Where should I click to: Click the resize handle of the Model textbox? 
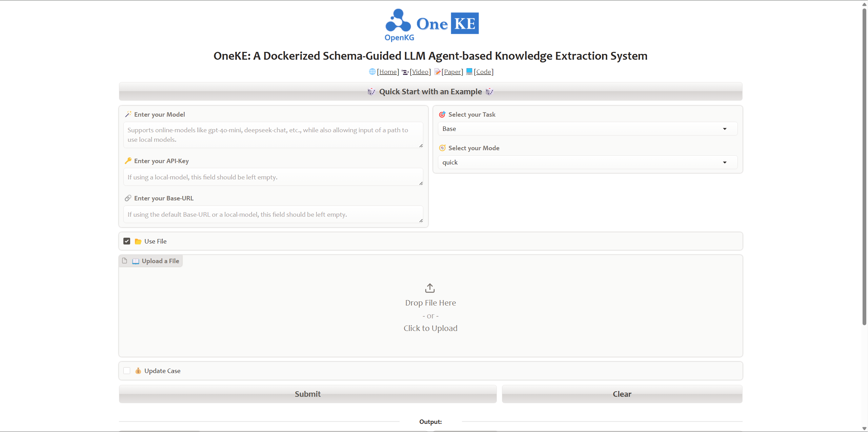pos(421,146)
